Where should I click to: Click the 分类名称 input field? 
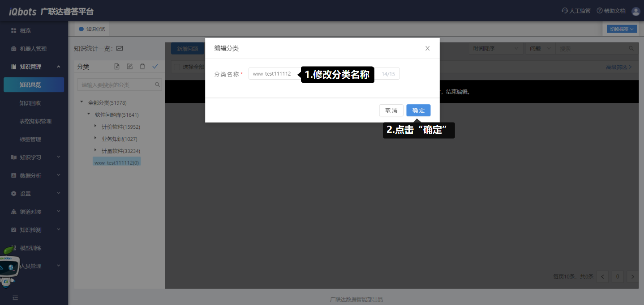273,74
